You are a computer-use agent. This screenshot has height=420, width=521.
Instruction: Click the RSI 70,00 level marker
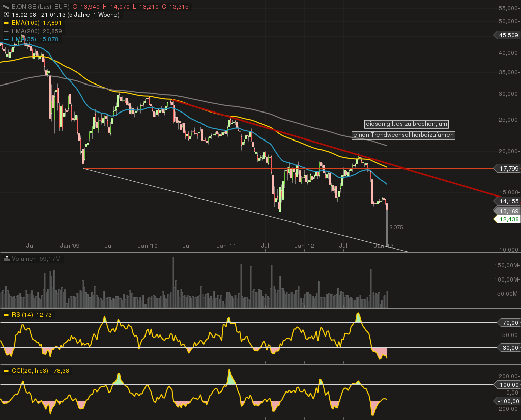[x=509, y=323]
